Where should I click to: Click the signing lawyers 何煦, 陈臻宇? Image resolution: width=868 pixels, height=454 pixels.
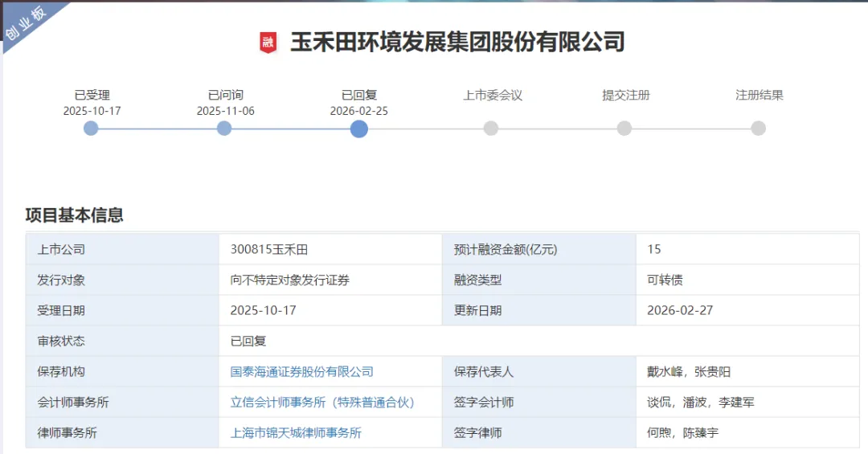click(x=682, y=433)
